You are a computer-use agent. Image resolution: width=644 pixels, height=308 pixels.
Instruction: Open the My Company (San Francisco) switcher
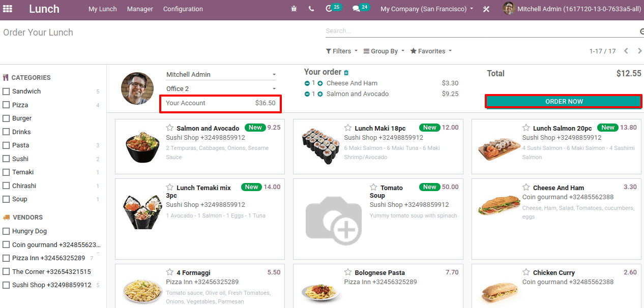point(427,9)
